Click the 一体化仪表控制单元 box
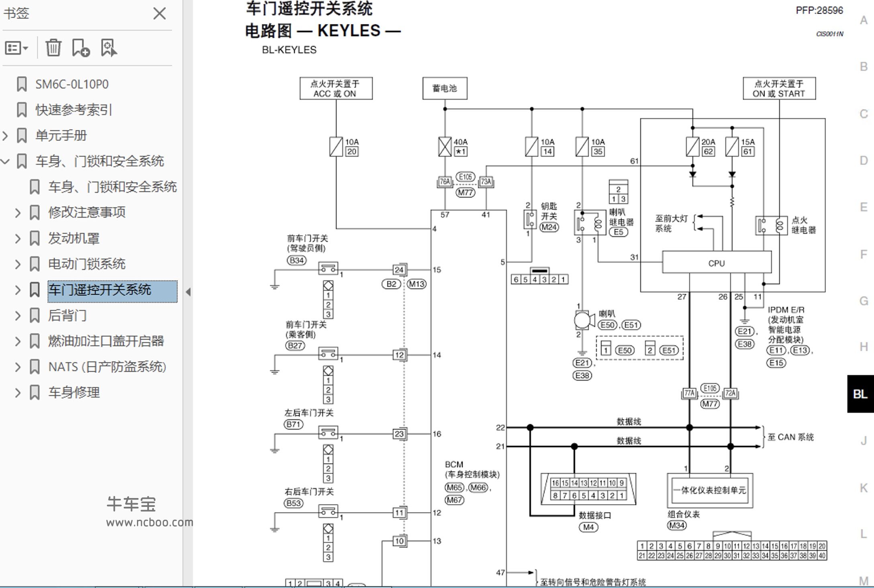This screenshot has width=874, height=588. [710, 490]
